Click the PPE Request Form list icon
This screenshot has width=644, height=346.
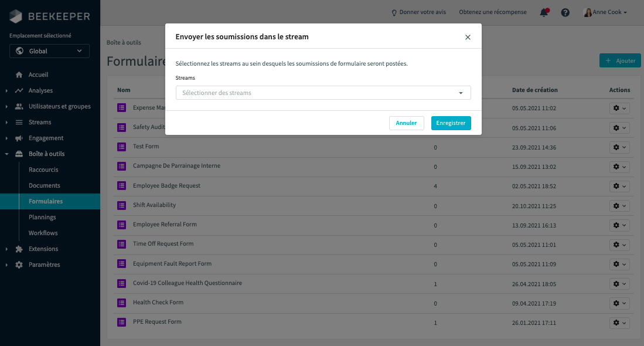[122, 322]
